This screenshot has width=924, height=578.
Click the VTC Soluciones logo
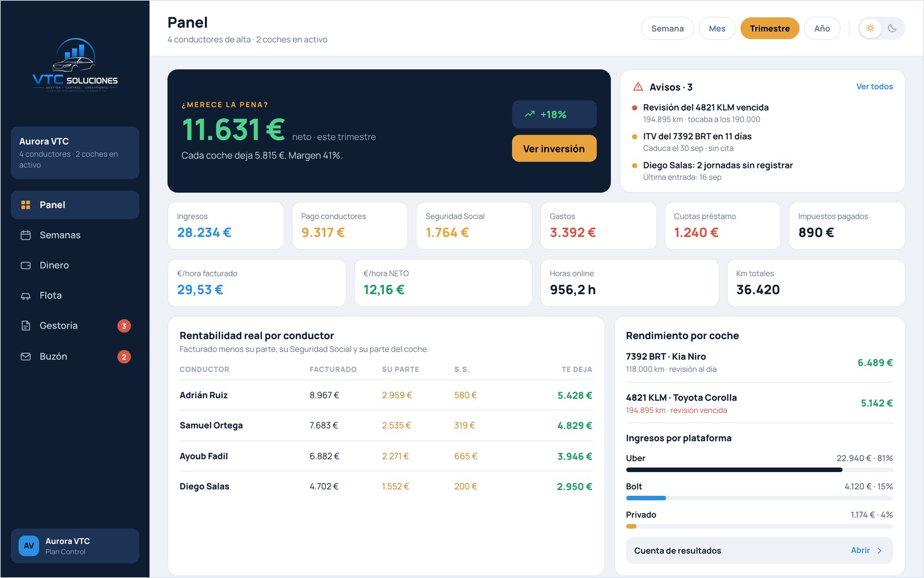click(x=75, y=65)
